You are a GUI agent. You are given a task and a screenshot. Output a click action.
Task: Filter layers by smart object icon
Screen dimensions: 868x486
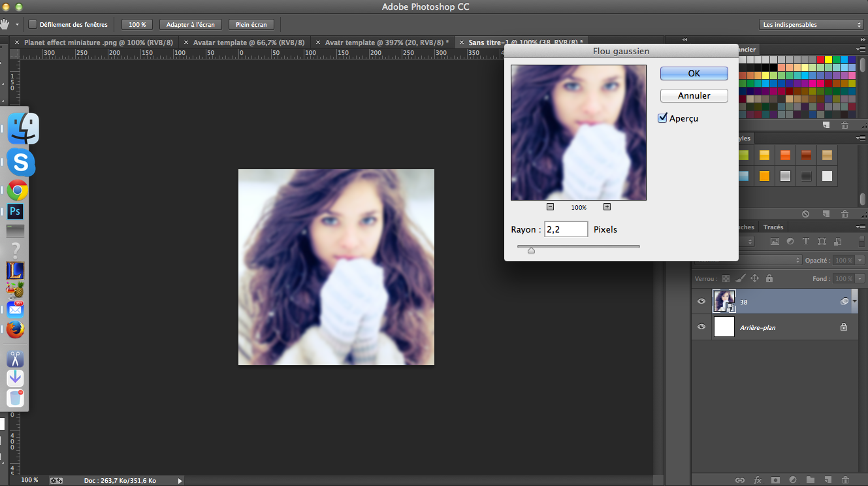[837, 241]
